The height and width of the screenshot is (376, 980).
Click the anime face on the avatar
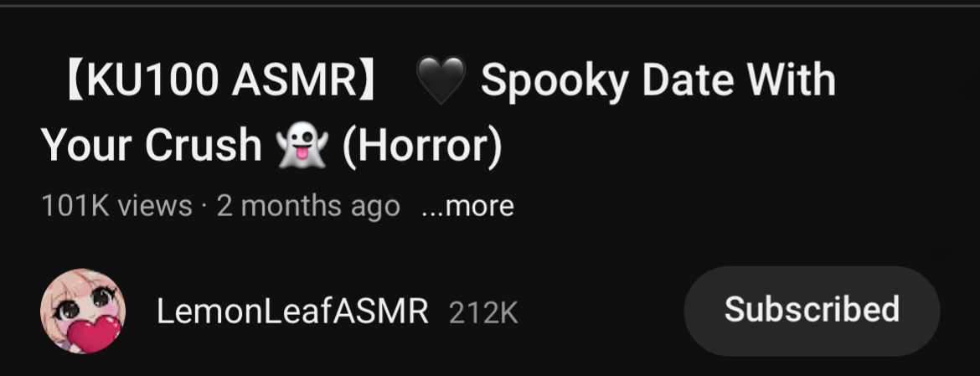[x=85, y=299]
